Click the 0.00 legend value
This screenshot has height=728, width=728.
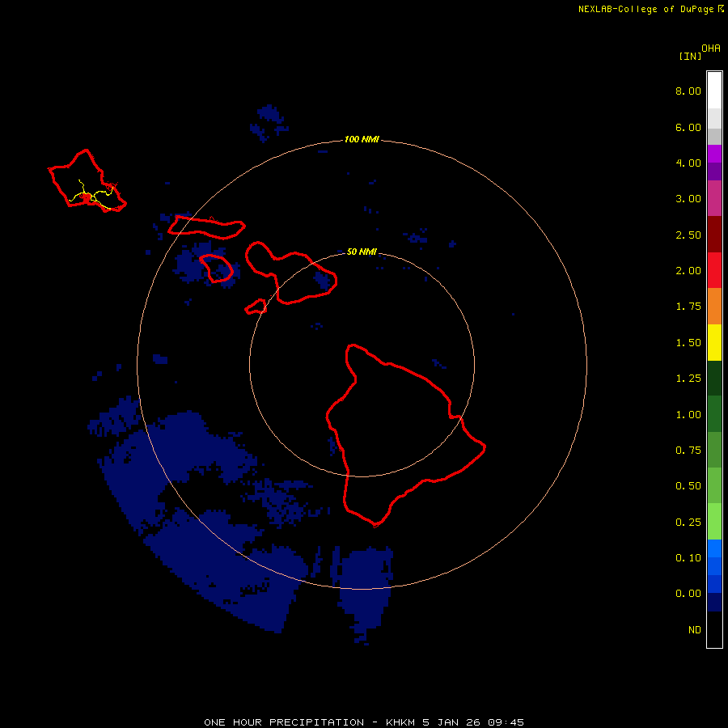[688, 594]
